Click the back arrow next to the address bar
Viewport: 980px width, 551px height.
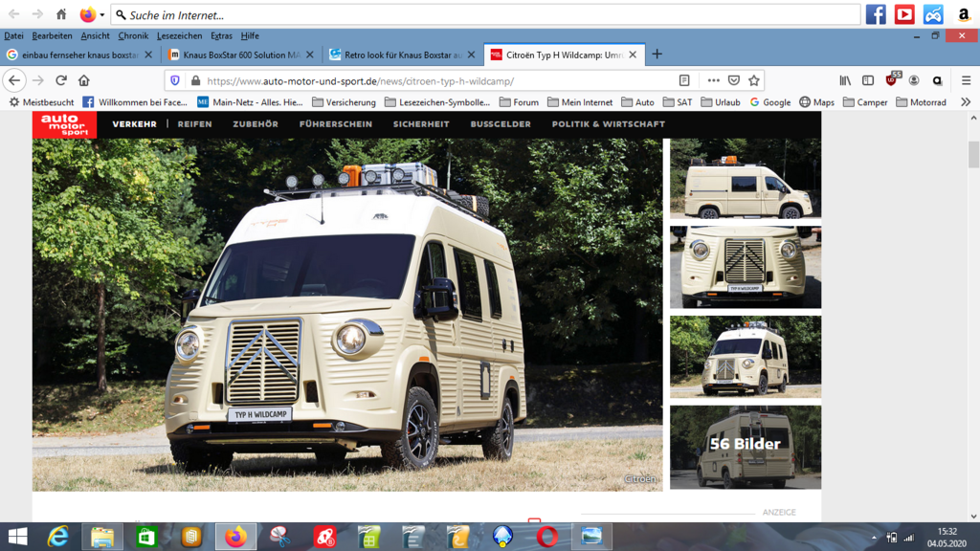coord(14,80)
